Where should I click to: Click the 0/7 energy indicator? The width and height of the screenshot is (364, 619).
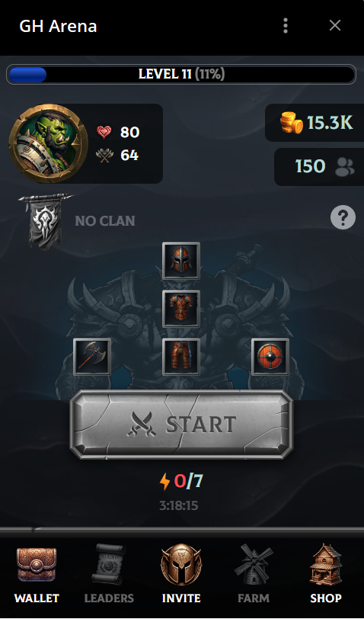point(181,481)
